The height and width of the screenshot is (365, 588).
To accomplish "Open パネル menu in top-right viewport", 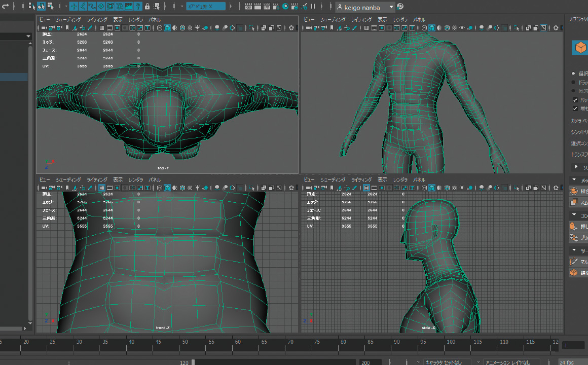I will coord(419,19).
